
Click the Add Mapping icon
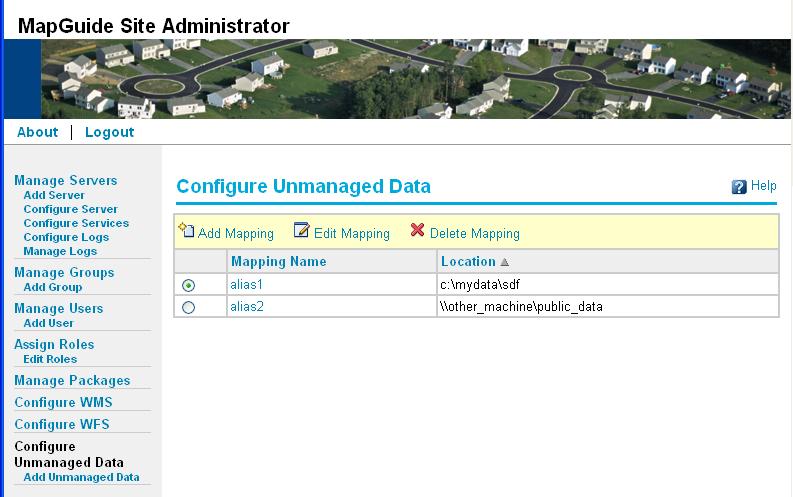point(186,231)
